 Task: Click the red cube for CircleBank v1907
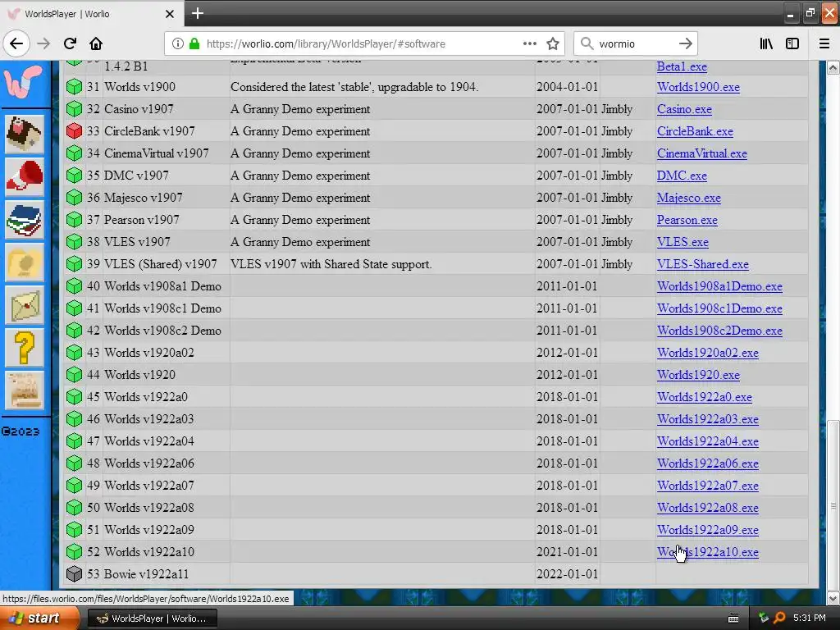[x=74, y=130]
